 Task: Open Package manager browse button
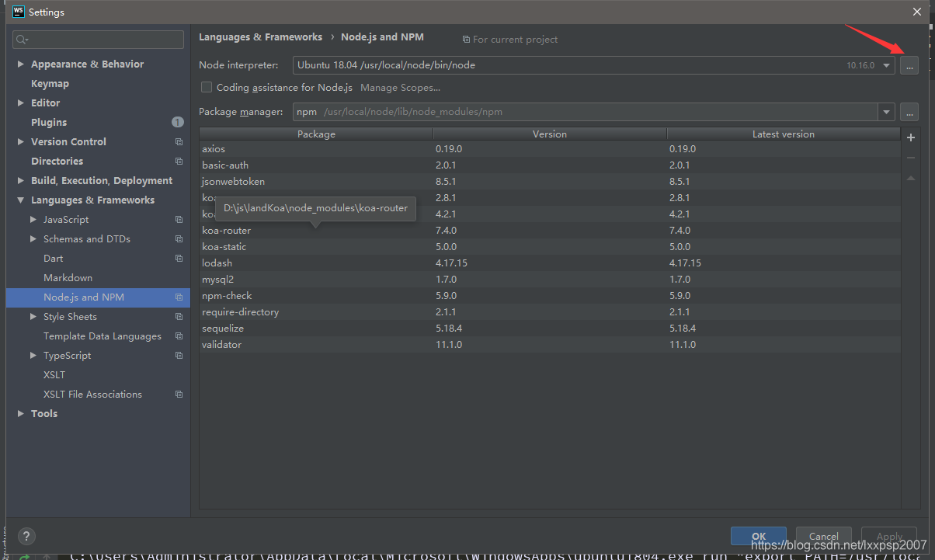click(x=909, y=112)
